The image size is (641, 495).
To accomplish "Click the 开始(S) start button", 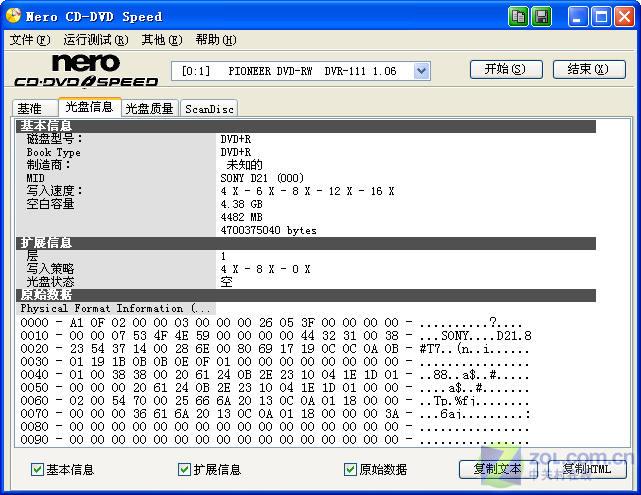I will tap(506, 69).
